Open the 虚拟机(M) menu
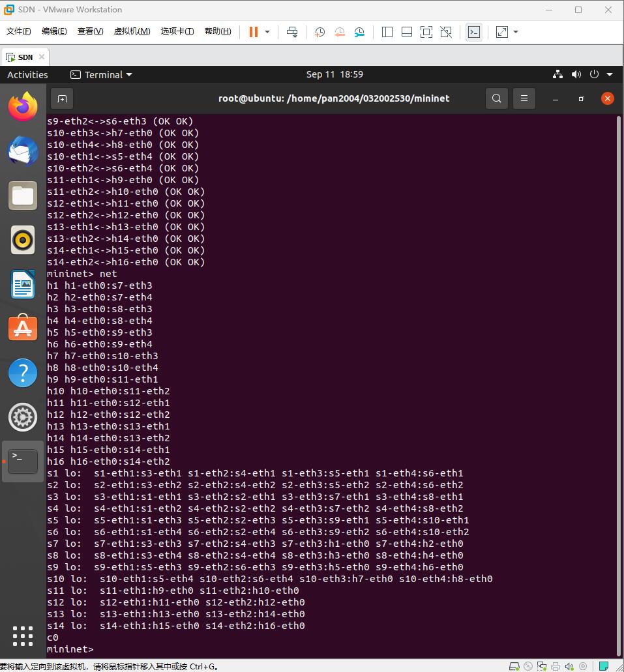The width and height of the screenshot is (624, 672). click(132, 32)
